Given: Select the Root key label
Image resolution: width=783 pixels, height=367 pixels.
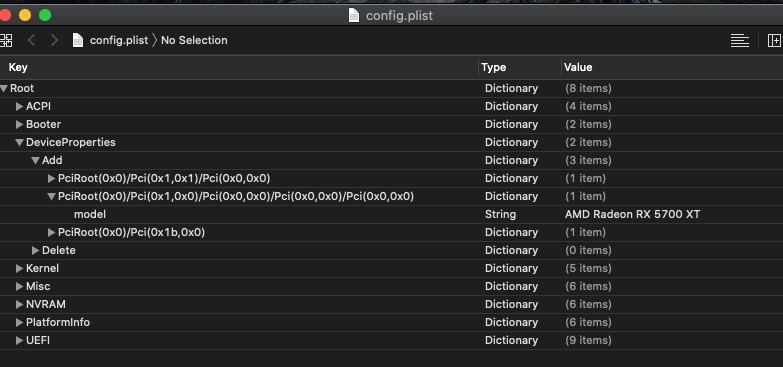Looking at the screenshot, I should (22, 88).
